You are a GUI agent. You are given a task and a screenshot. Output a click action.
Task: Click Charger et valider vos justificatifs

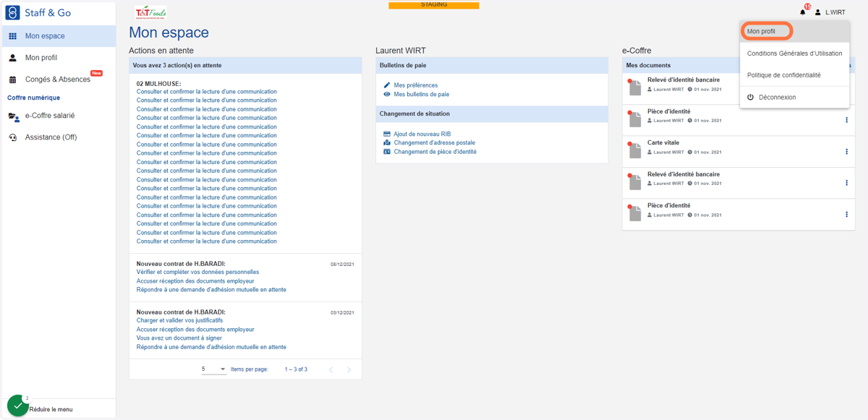click(179, 320)
